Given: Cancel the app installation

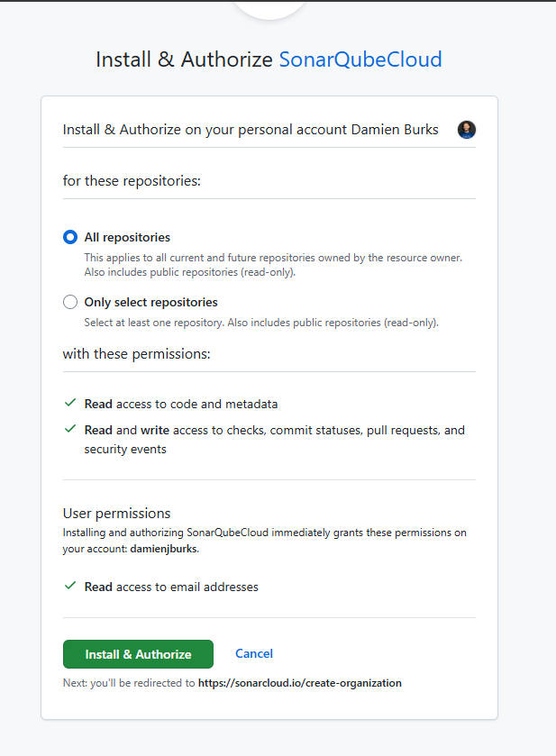Looking at the screenshot, I should click(x=254, y=654).
